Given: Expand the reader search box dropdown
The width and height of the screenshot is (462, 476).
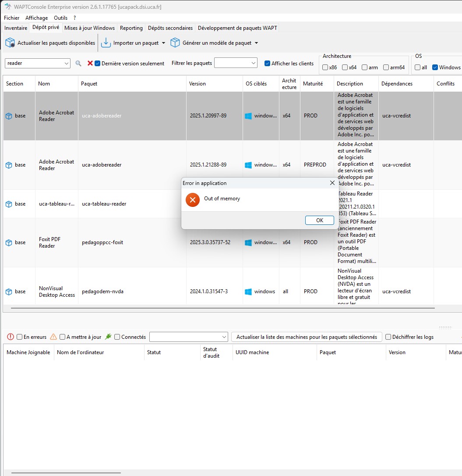Looking at the screenshot, I should pos(67,64).
